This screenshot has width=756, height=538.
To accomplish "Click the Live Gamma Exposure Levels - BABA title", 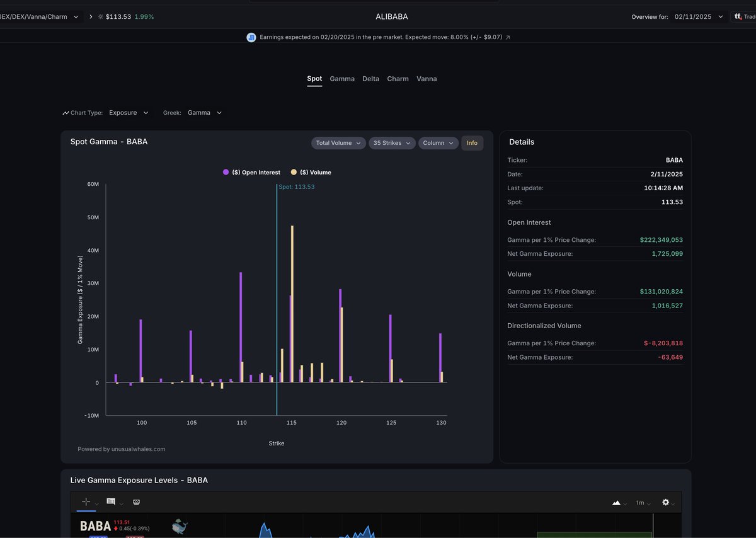I will pos(139,480).
